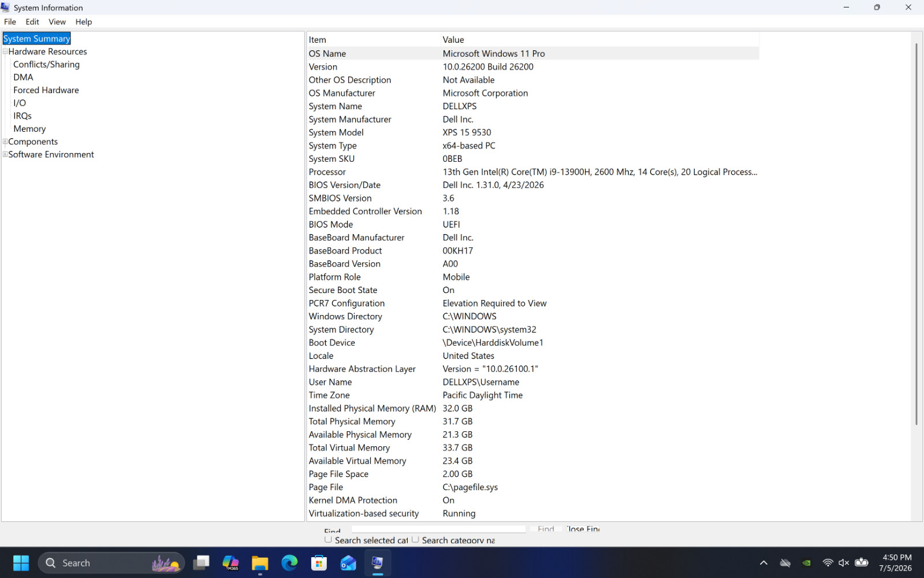
Task: Select System Summary in the tree
Action: pos(36,39)
